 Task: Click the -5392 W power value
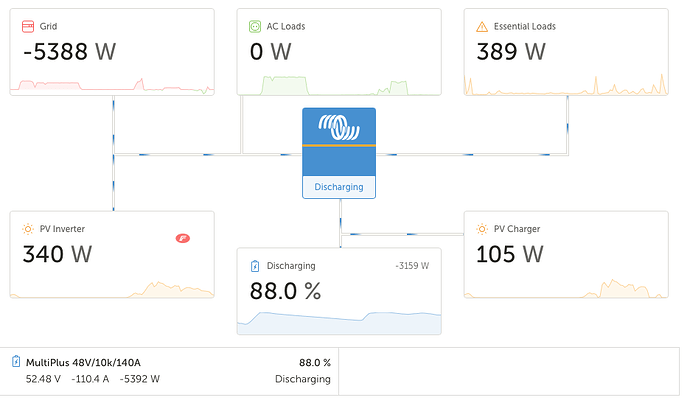click(x=139, y=379)
